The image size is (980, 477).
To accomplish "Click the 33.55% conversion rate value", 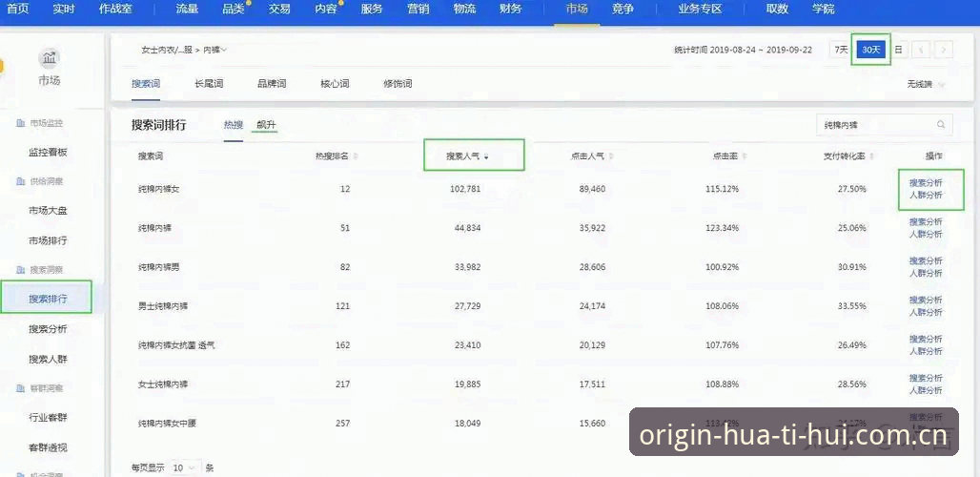I will coord(852,306).
